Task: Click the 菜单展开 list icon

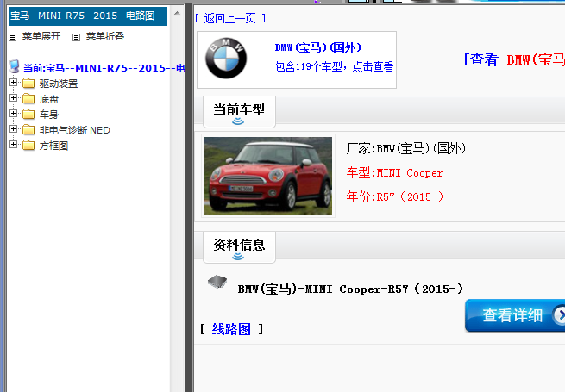Action: (x=13, y=37)
